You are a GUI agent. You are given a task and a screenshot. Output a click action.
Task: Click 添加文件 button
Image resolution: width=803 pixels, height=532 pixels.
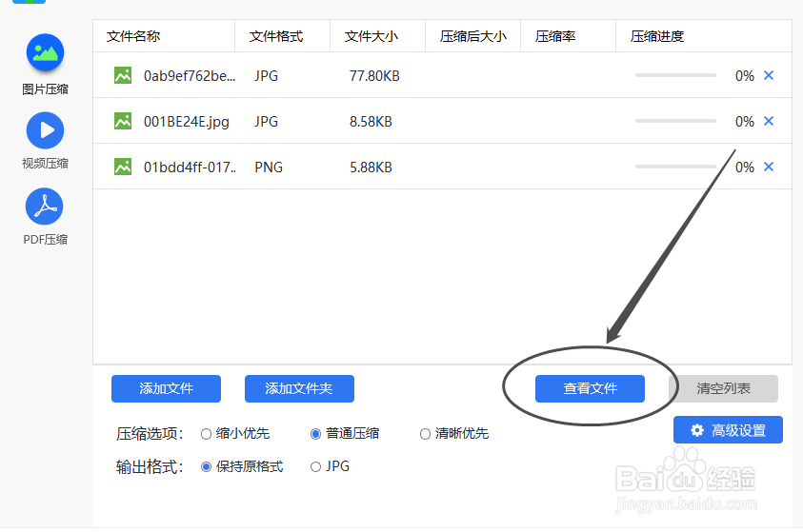166,388
